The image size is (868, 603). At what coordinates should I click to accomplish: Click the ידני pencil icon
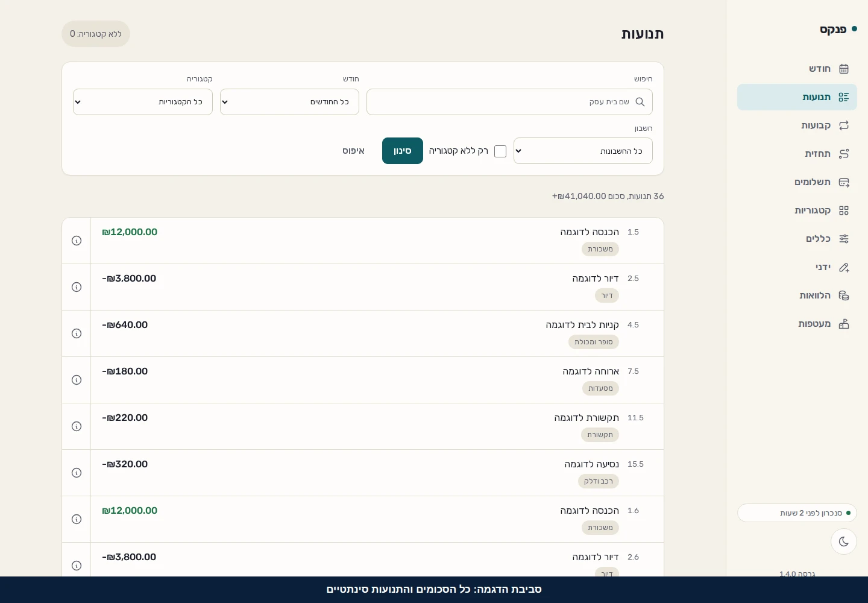point(844,267)
